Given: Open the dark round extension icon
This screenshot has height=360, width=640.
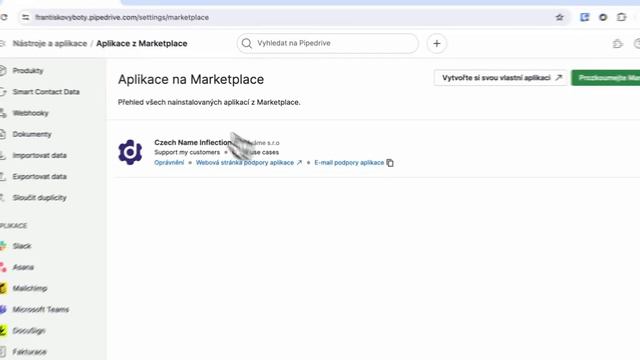Looking at the screenshot, I should click(x=603, y=17).
